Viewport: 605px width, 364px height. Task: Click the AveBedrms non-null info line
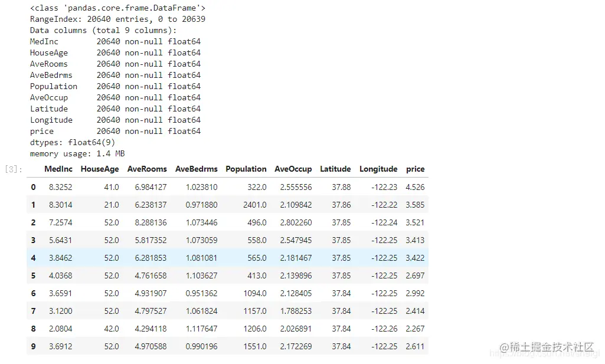[x=115, y=75]
